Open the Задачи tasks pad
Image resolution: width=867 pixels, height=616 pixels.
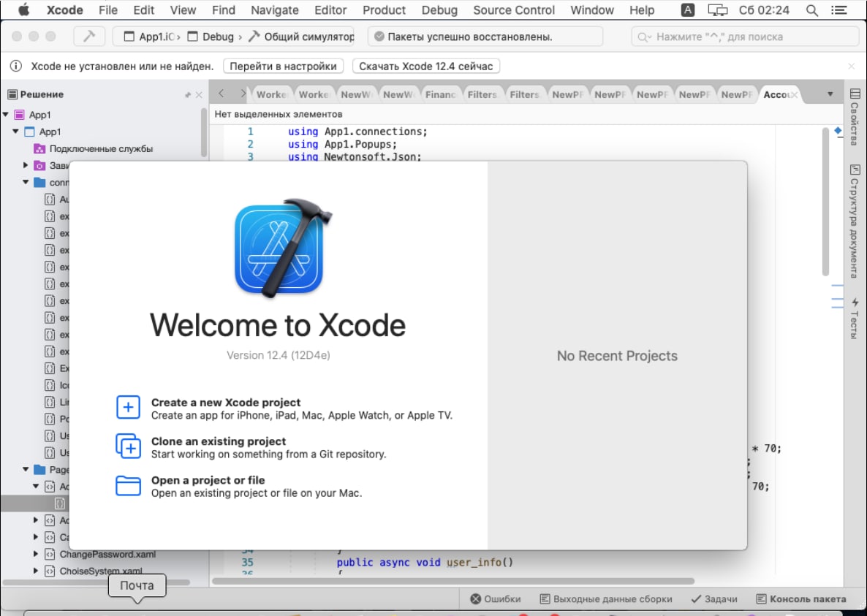click(x=713, y=599)
